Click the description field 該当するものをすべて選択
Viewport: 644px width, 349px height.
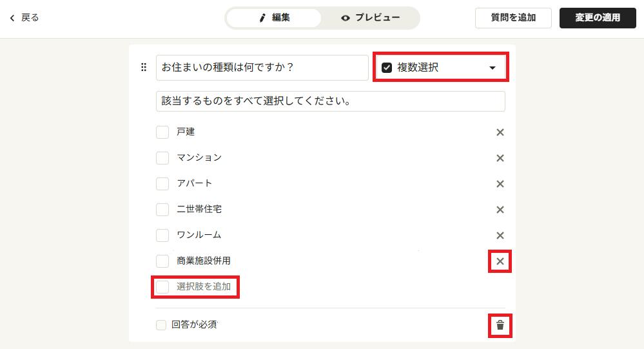click(331, 101)
